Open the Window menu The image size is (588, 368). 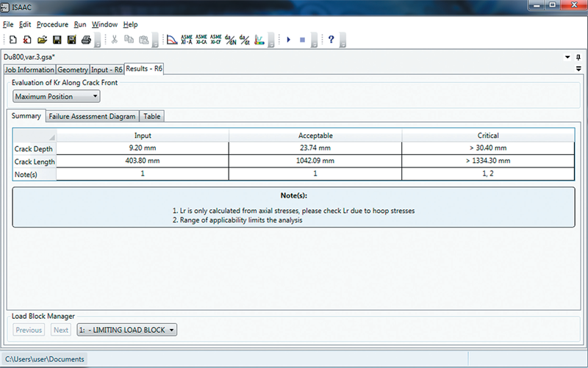(104, 24)
